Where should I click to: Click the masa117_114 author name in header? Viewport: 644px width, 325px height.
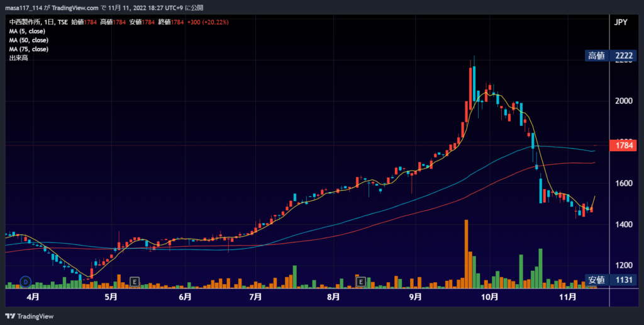23,8
